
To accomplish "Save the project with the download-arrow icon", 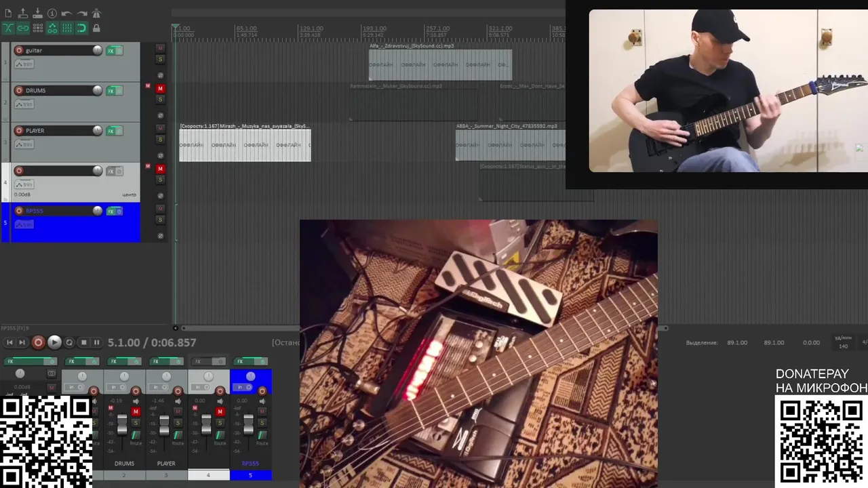I will (x=37, y=14).
